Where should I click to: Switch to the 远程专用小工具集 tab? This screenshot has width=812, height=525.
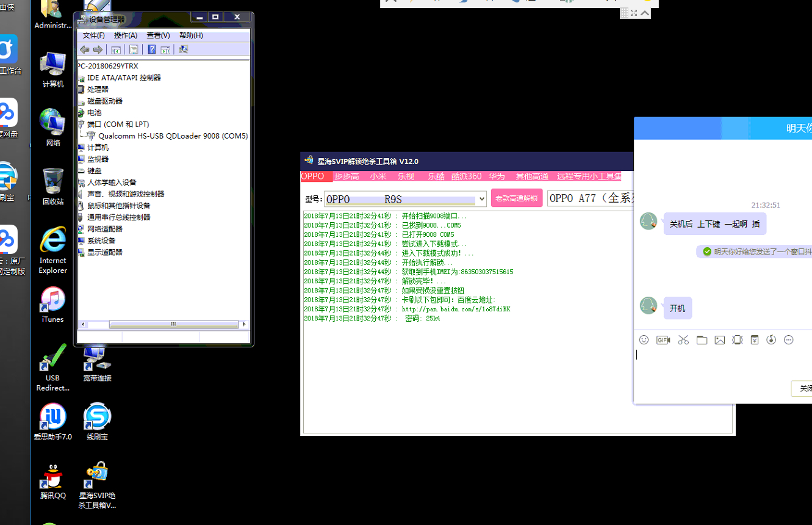589,176
